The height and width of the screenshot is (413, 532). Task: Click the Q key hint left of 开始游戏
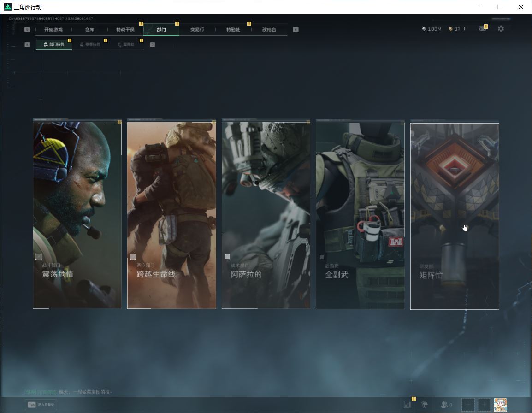[x=27, y=29]
